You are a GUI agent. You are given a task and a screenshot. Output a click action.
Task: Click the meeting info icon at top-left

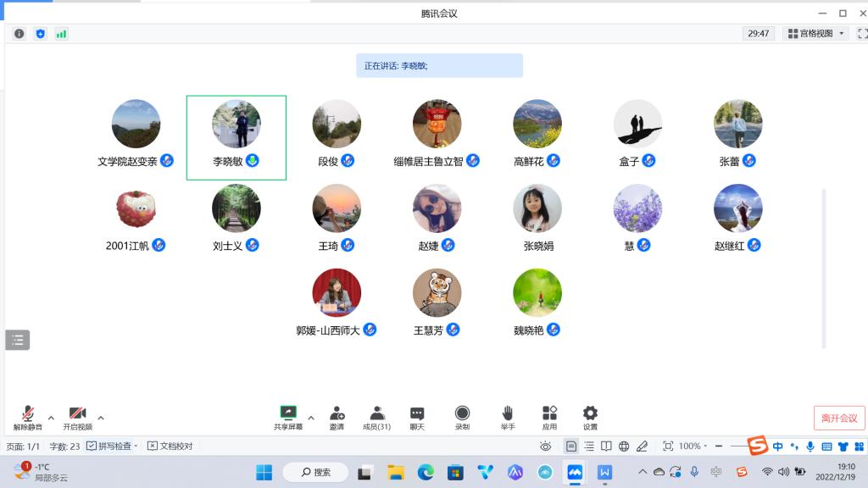point(19,34)
